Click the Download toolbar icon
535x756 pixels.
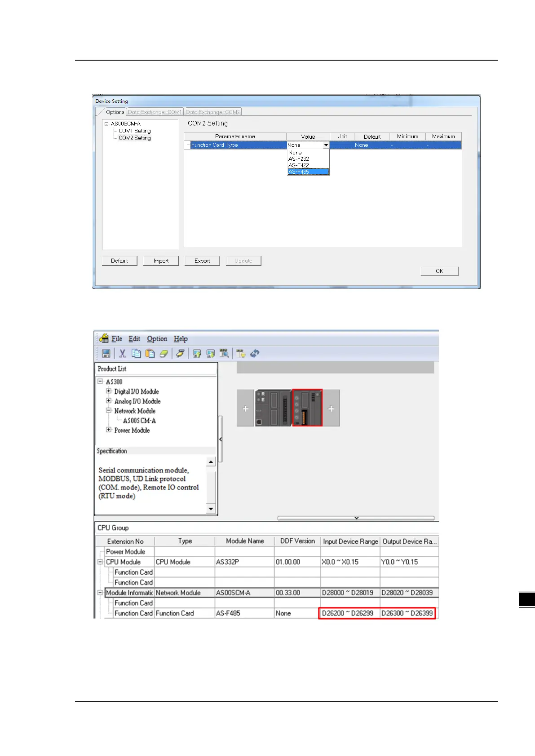click(x=210, y=354)
